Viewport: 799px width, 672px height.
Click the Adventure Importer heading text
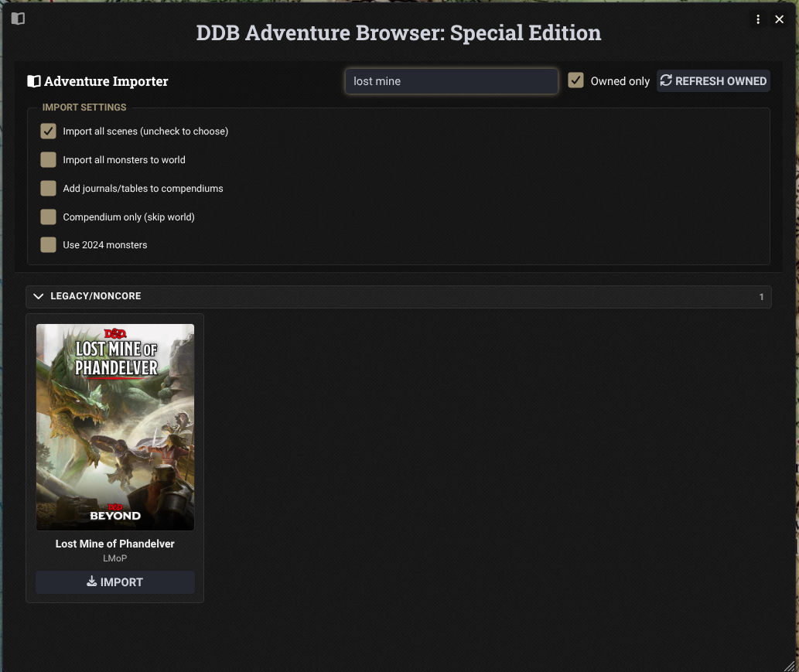106,81
